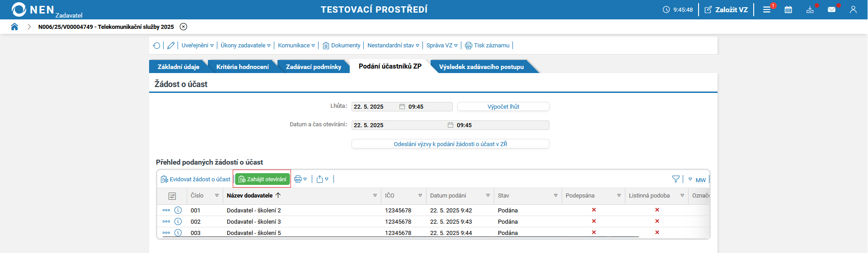The height and width of the screenshot is (253, 868).
Task: Open the table export dropdown icon
Action: 323,179
